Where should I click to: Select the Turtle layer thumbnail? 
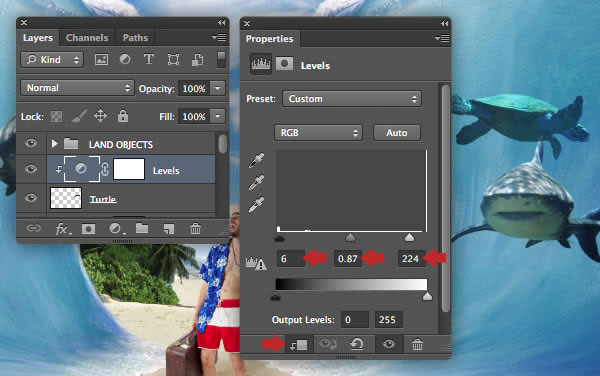(x=66, y=198)
